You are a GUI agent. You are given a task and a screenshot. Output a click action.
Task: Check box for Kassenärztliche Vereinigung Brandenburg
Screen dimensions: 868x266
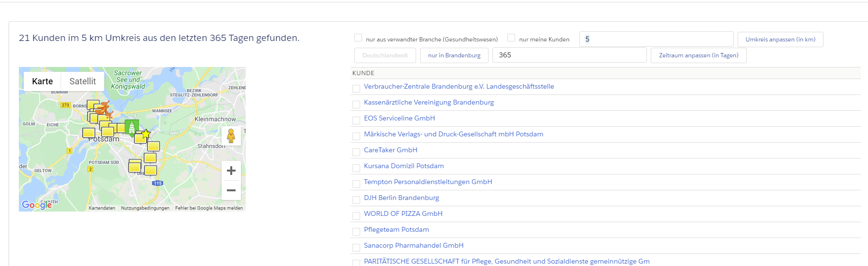[x=356, y=105]
